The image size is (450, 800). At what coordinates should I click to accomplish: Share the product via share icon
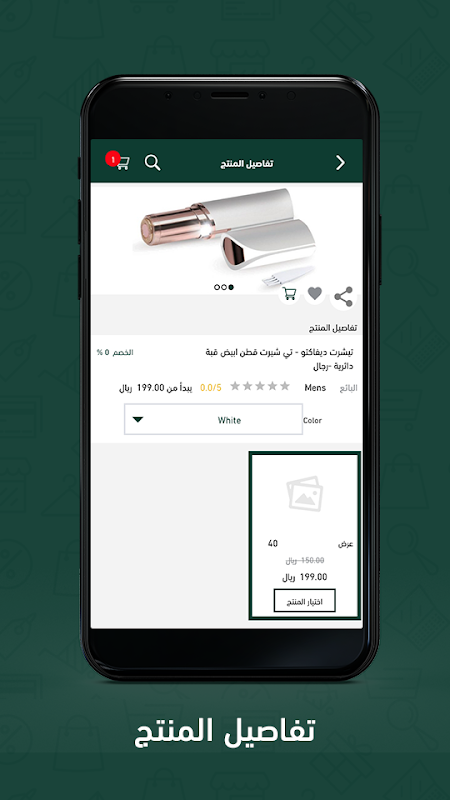[x=343, y=296]
